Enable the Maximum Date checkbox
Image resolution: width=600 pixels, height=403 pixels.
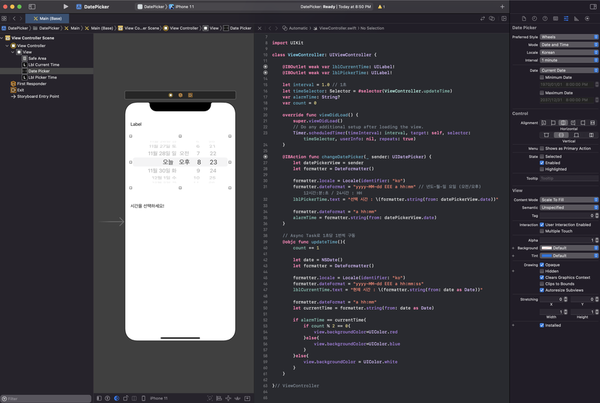pyautogui.click(x=542, y=93)
